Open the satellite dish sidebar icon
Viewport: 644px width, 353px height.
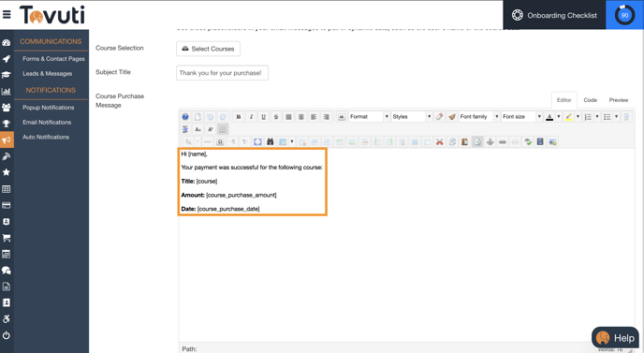7,156
